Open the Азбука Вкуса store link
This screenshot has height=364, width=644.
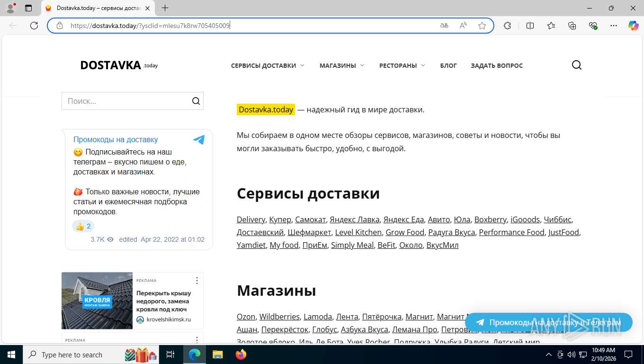point(365,329)
